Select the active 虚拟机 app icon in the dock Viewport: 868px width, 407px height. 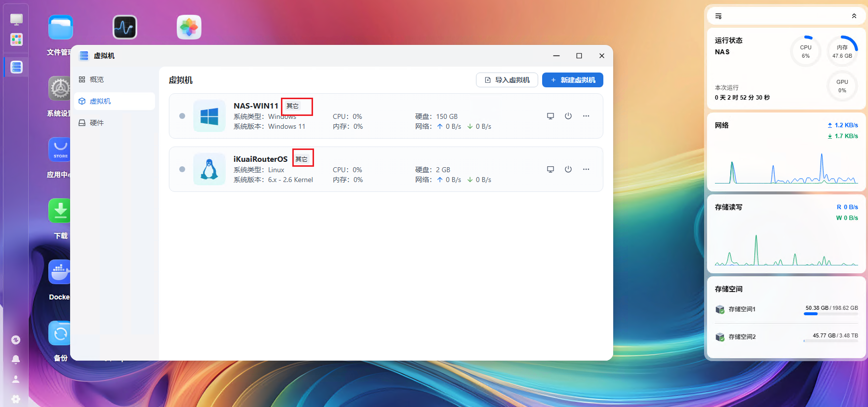coord(16,67)
